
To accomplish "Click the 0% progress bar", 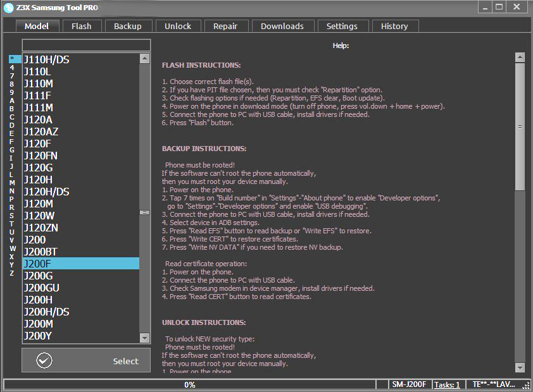I will click(190, 384).
